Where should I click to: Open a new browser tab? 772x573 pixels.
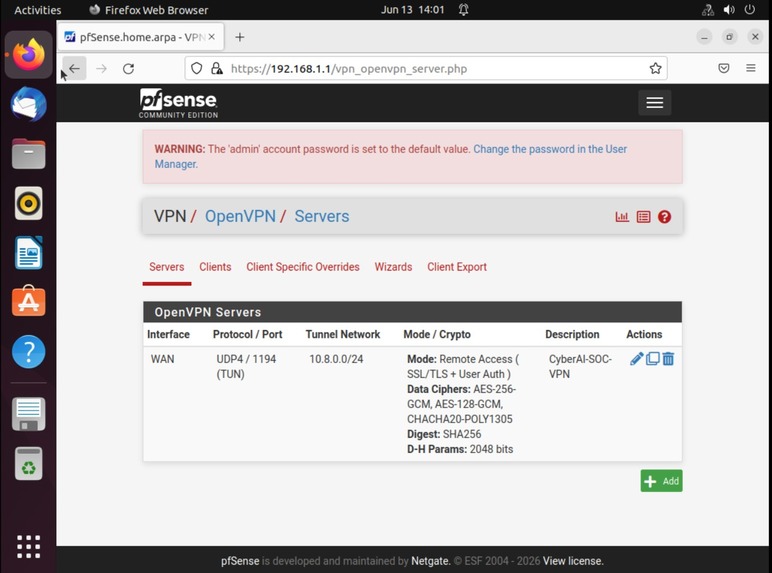[x=240, y=37]
